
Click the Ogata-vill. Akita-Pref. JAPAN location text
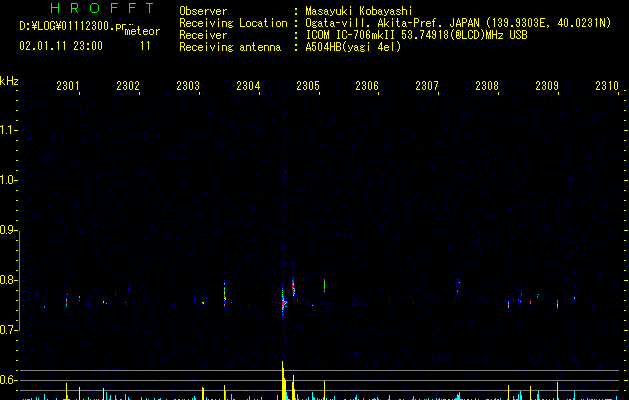392,23
